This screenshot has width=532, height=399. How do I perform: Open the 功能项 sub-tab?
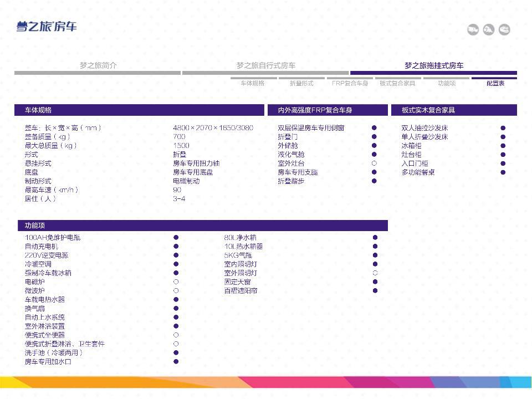[446, 83]
